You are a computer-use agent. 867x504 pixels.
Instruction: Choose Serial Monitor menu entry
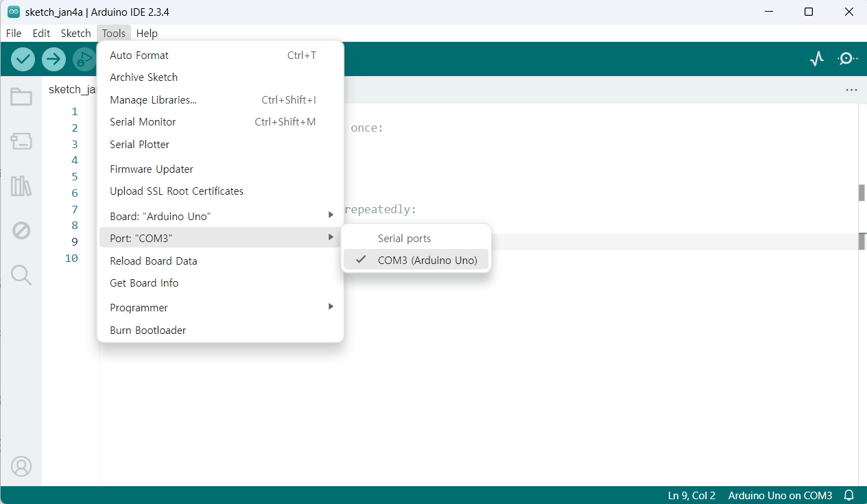click(x=220, y=122)
